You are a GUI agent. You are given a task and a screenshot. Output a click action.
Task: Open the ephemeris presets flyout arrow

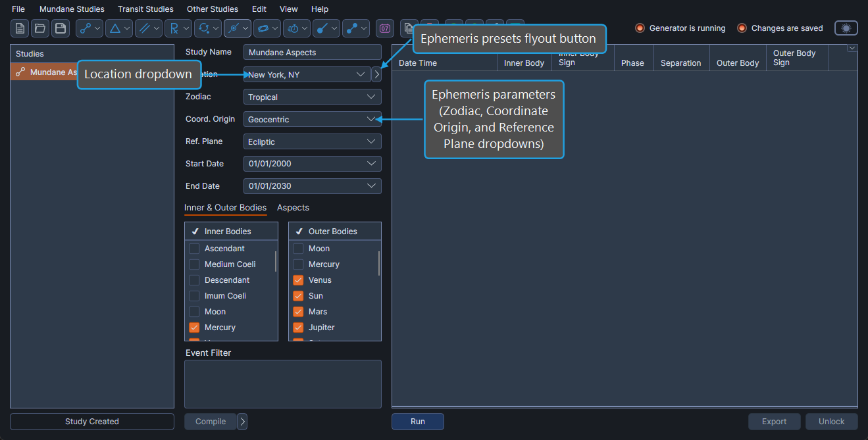[x=376, y=74]
